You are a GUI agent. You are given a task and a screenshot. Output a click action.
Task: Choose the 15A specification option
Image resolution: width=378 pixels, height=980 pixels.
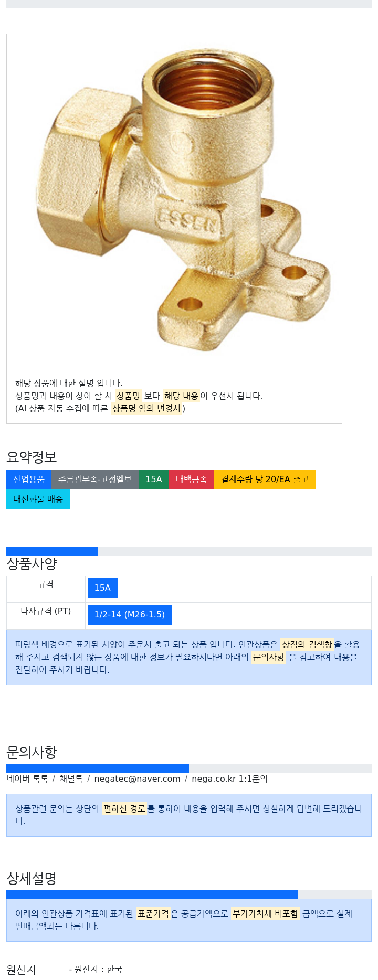click(x=102, y=588)
